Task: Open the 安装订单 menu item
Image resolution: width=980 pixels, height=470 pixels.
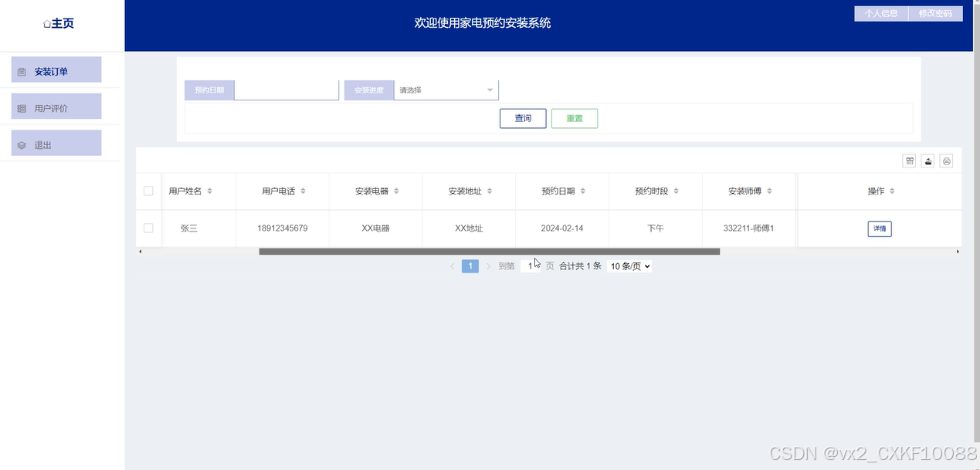Action: (x=56, y=70)
